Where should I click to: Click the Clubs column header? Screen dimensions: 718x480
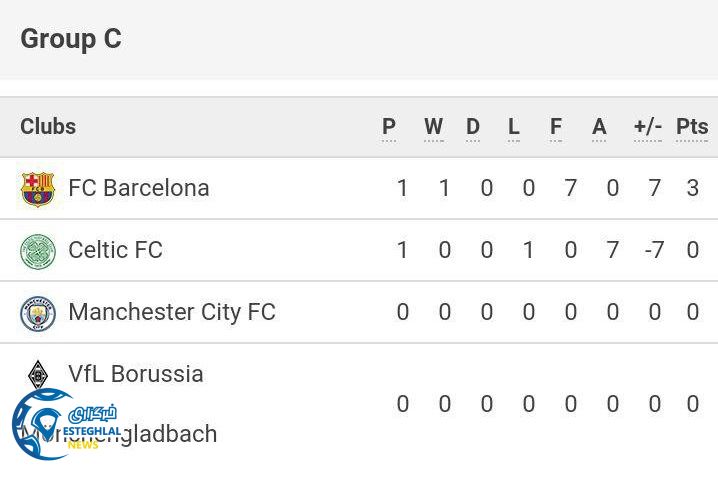click(x=48, y=127)
